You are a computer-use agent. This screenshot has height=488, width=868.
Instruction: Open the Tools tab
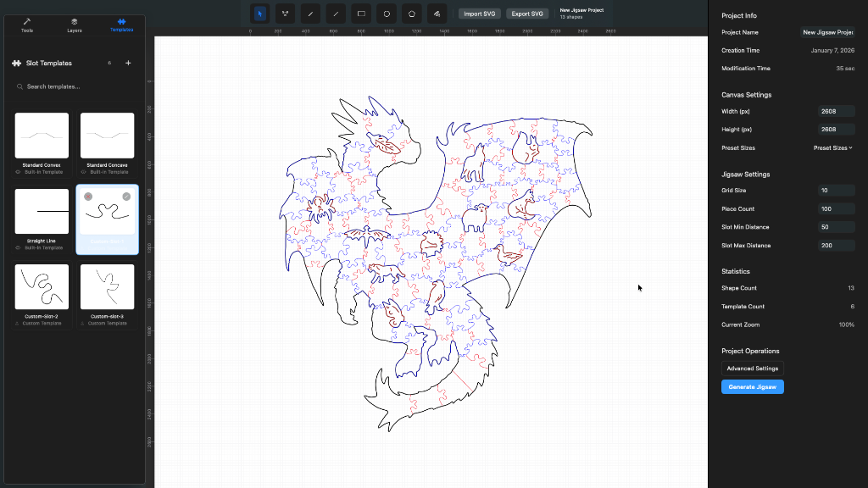click(x=26, y=26)
